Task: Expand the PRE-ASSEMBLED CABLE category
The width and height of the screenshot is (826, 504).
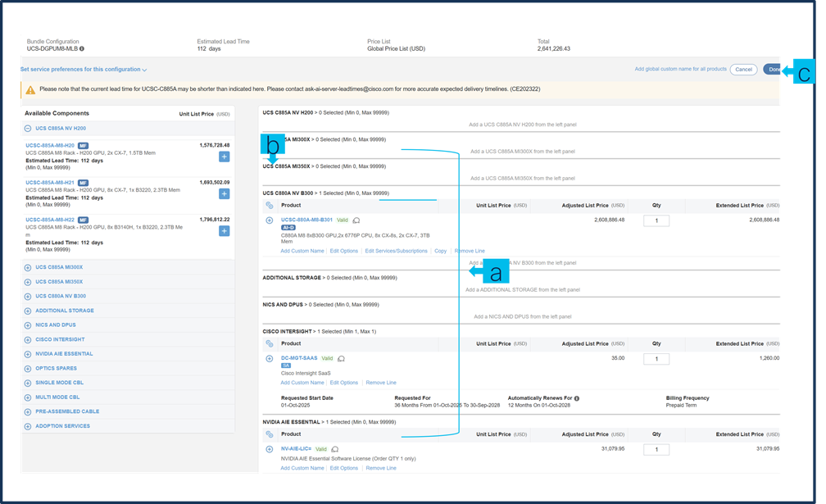Action: (x=28, y=412)
